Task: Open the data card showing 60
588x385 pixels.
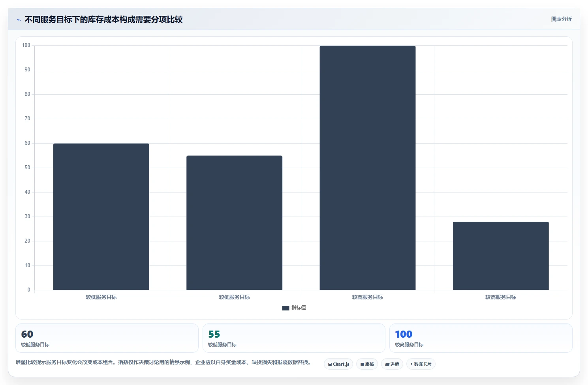Action: click(107, 338)
